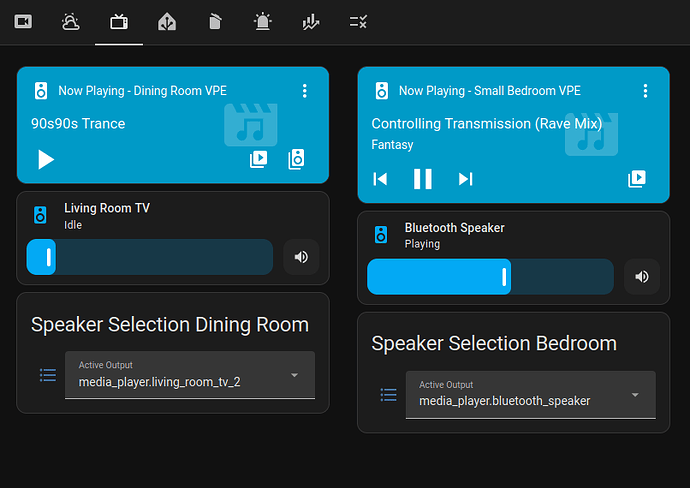The height and width of the screenshot is (488, 690).
Task: Open the checklist view tab
Action: click(x=358, y=22)
